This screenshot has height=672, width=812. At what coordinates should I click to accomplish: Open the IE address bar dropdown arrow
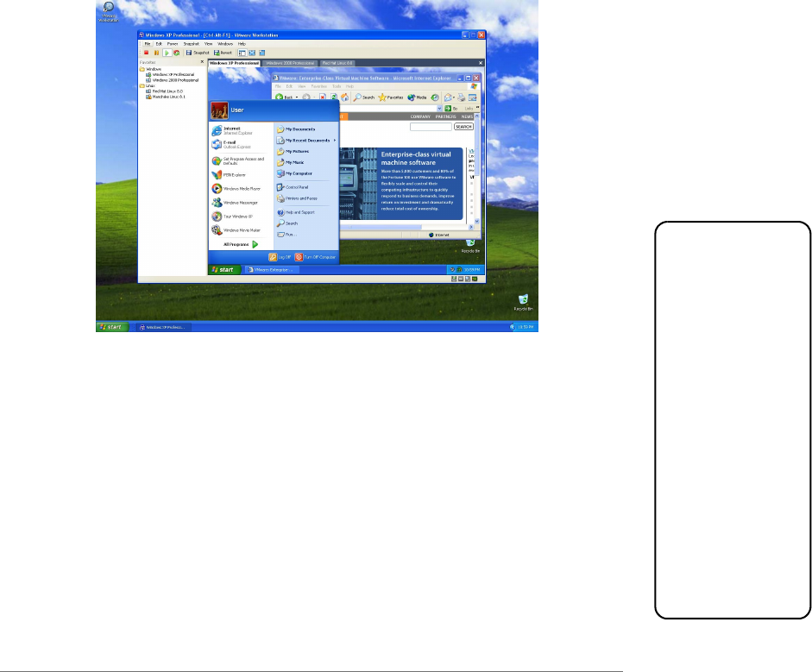point(439,109)
